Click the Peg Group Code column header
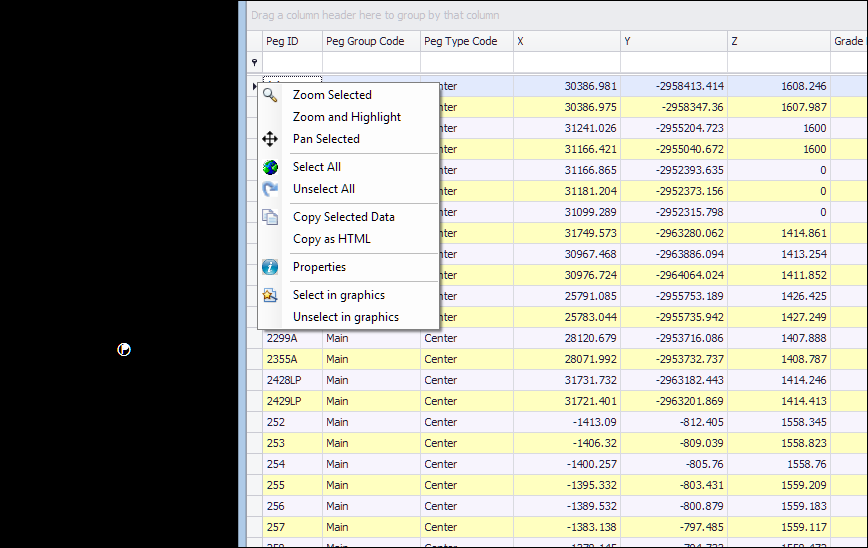The height and width of the screenshot is (548, 868). 370,41
